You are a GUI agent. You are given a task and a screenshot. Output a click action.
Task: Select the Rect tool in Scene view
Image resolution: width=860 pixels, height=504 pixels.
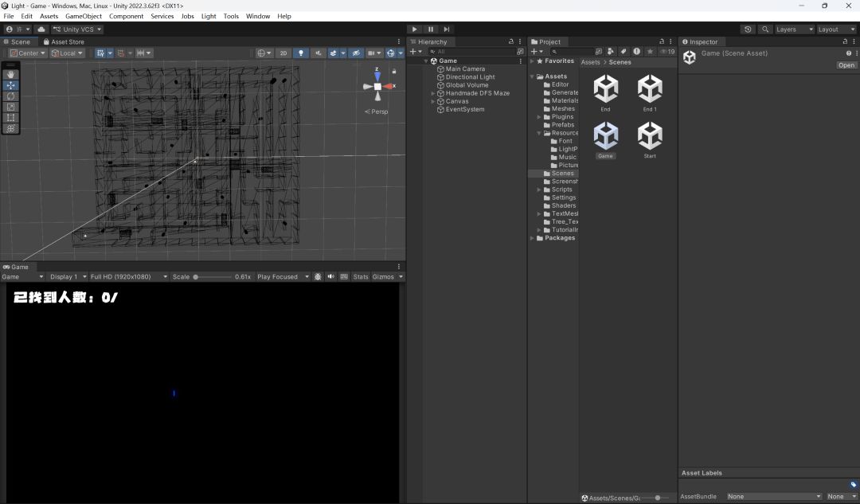(x=10, y=117)
